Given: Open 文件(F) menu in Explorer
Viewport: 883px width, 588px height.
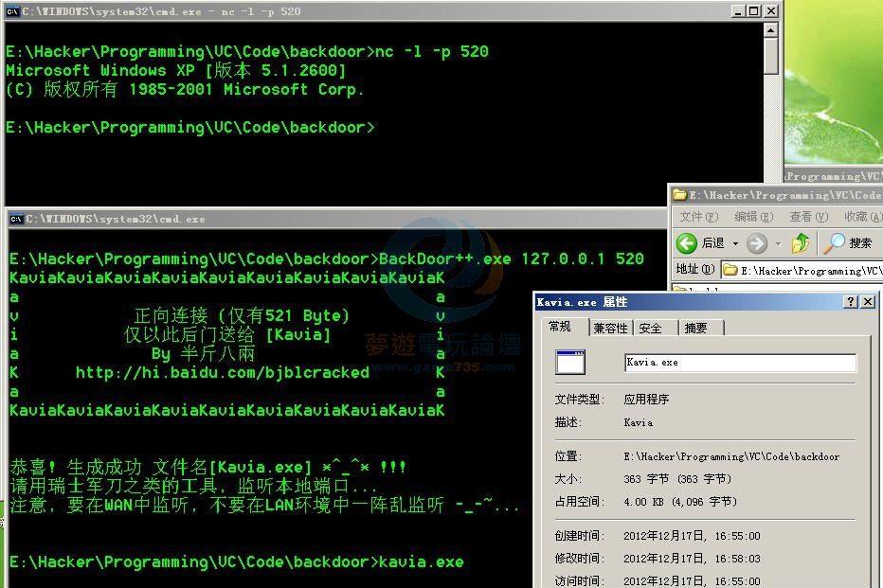Looking at the screenshot, I should tap(698, 217).
